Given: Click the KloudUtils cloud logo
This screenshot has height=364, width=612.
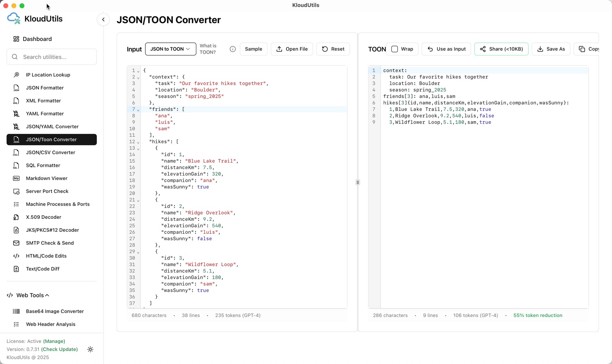Looking at the screenshot, I should coord(14,19).
